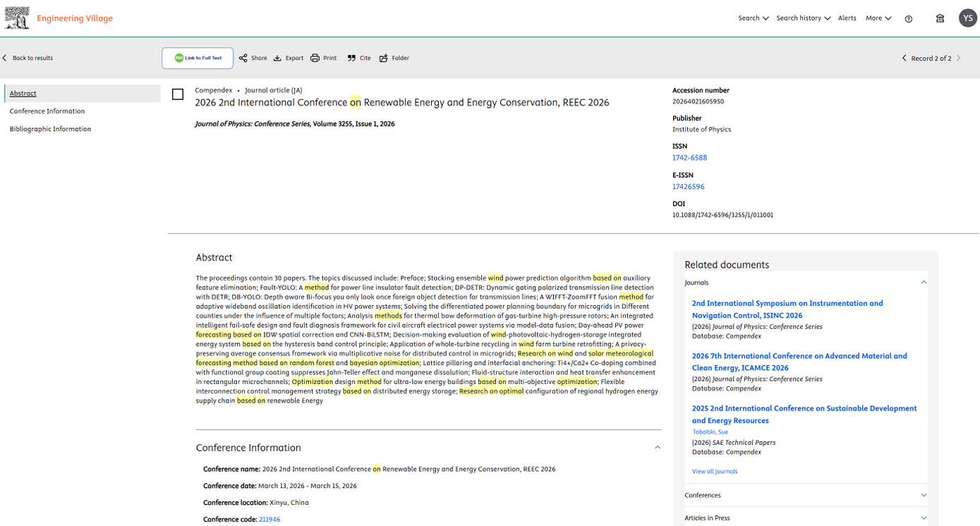Open Alerts in the top navigation
Image resolution: width=980 pixels, height=526 pixels.
tap(847, 18)
